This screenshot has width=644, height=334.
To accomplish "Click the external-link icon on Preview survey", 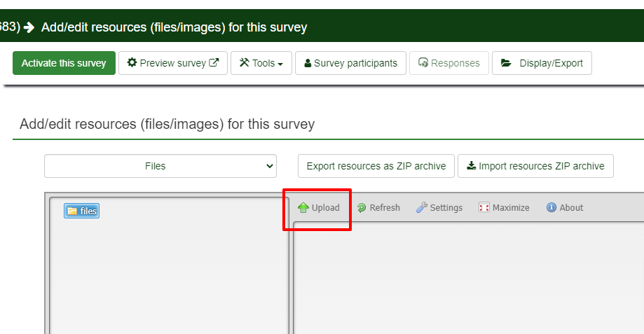I will pos(214,63).
